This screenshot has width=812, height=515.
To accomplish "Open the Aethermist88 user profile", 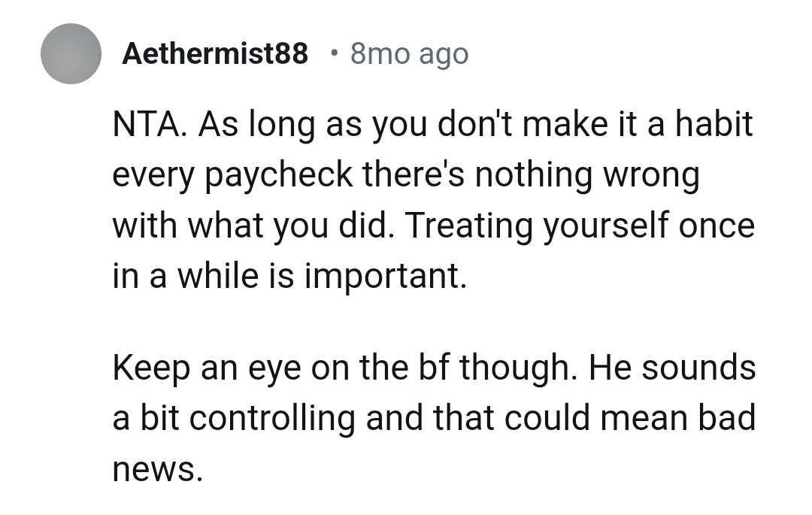I will (x=215, y=53).
